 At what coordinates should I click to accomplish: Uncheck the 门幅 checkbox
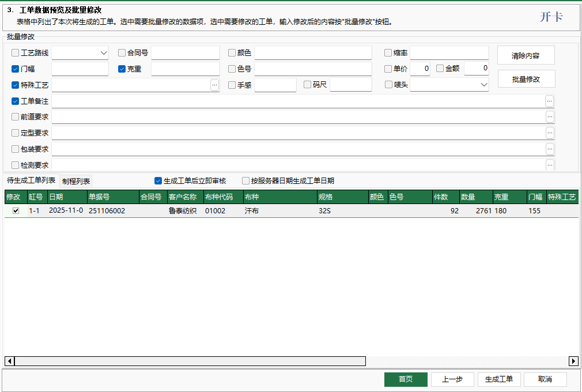tap(15, 69)
